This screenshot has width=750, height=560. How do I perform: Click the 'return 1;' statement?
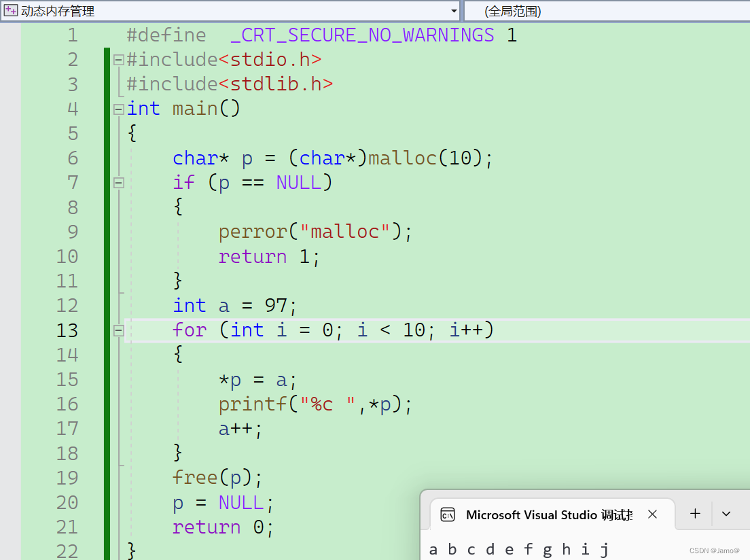point(269,257)
